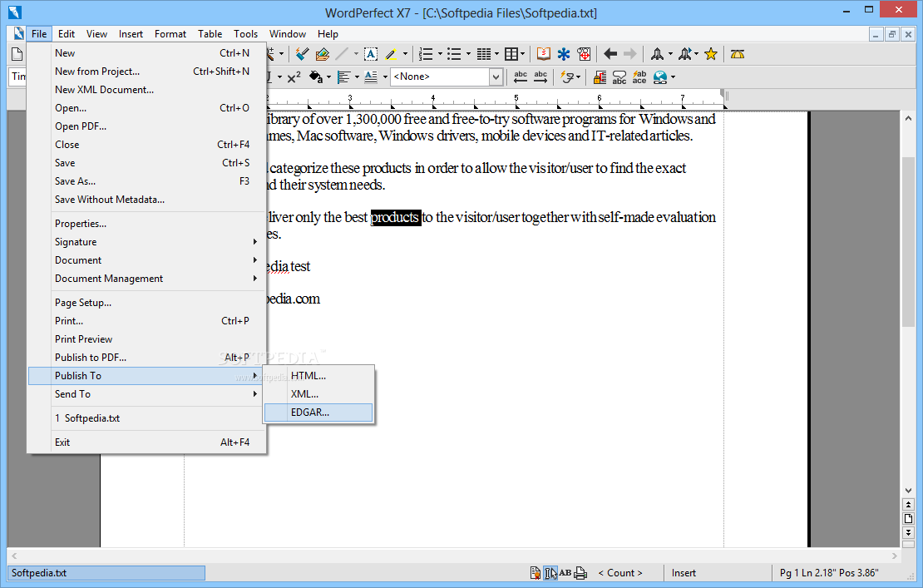The height and width of the screenshot is (588, 923).
Task: Click the previous page button on scrollbar
Action: click(908, 505)
